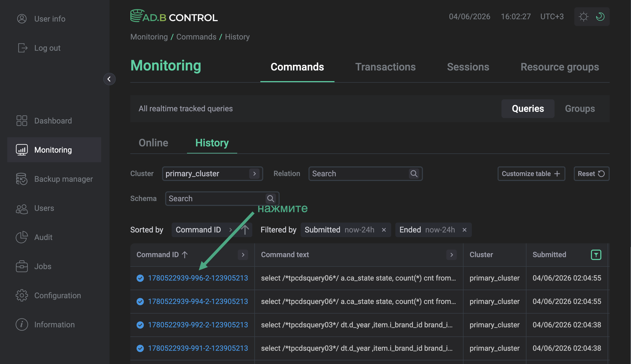Open the Dashboard grid icon
The height and width of the screenshot is (364, 631).
[22, 121]
